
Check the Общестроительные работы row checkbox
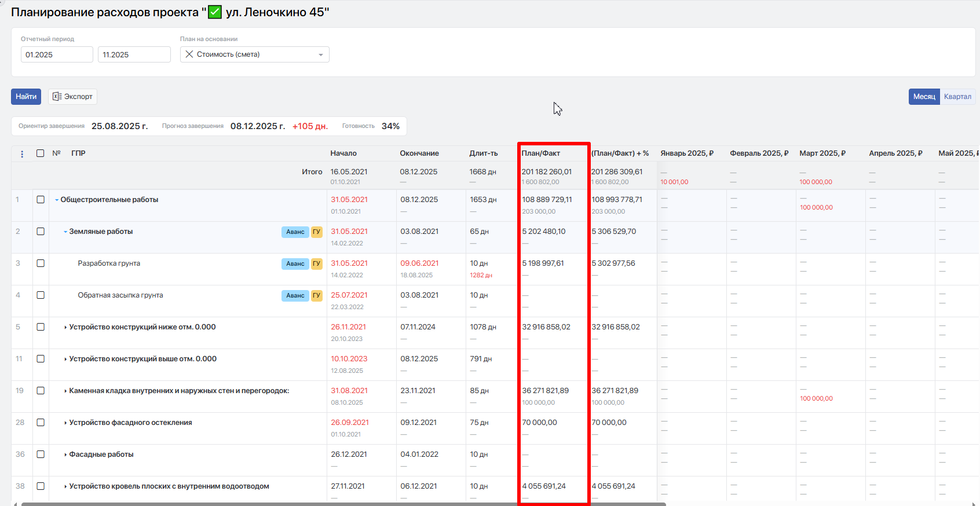[x=41, y=200]
